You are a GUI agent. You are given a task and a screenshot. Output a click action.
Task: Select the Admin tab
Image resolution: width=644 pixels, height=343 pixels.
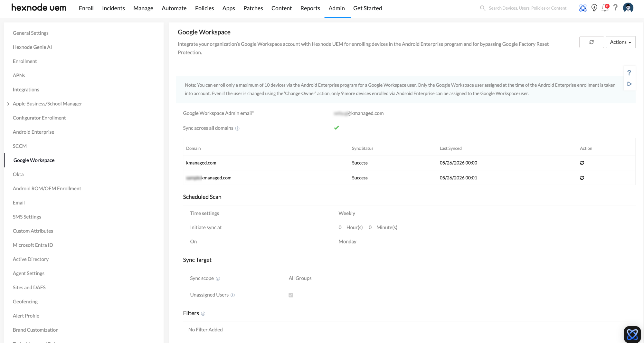[x=336, y=8]
